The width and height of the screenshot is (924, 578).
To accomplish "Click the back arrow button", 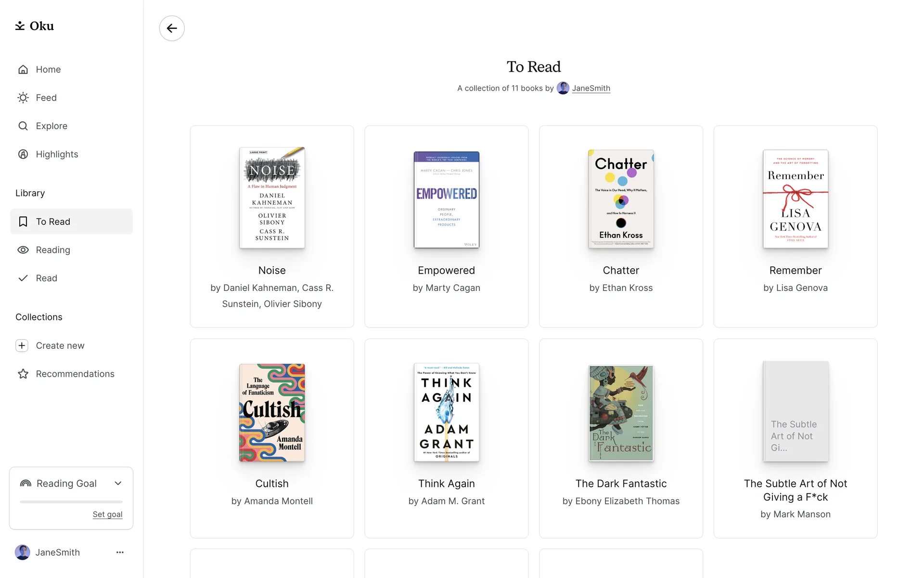I will point(172,28).
